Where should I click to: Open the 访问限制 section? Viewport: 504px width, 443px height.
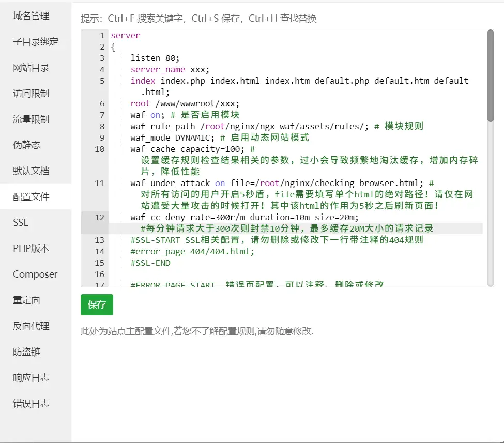(31, 94)
